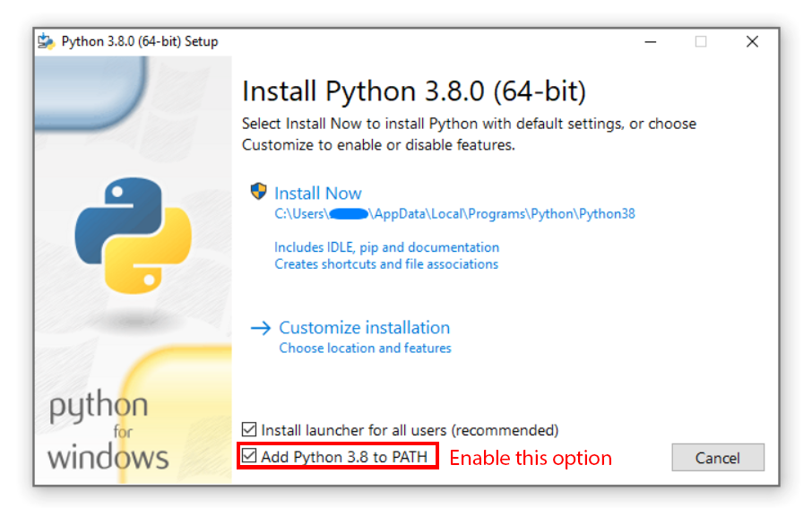
Task: Click the 'Install Python 3.8.0 (64-bit)' heading
Action: [x=414, y=91]
